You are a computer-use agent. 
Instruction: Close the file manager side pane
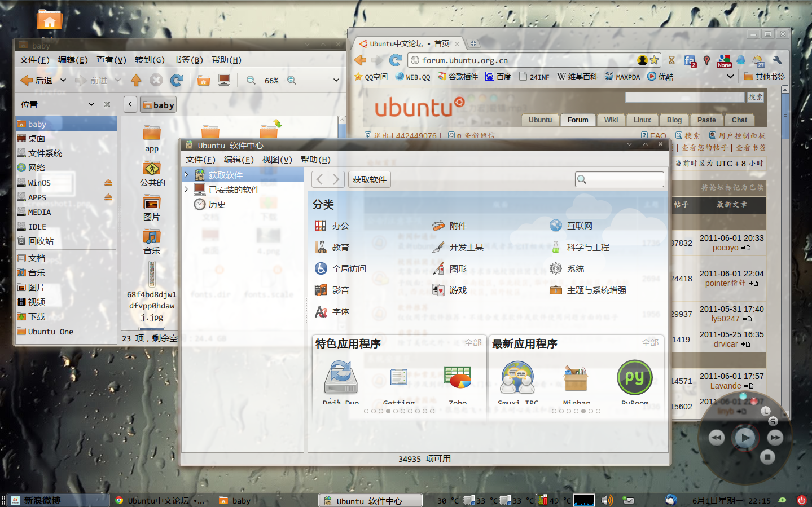point(107,104)
